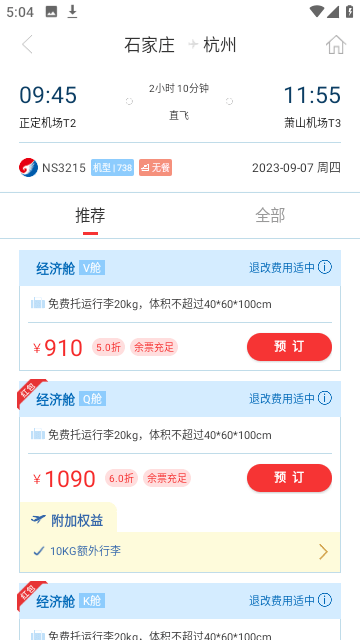
Task: Tap the back arrow icon
Action: click(27, 44)
